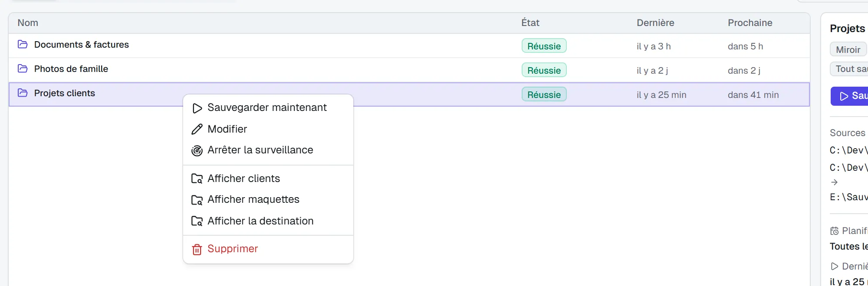Open Afficher maquettes from the context menu

268,199
